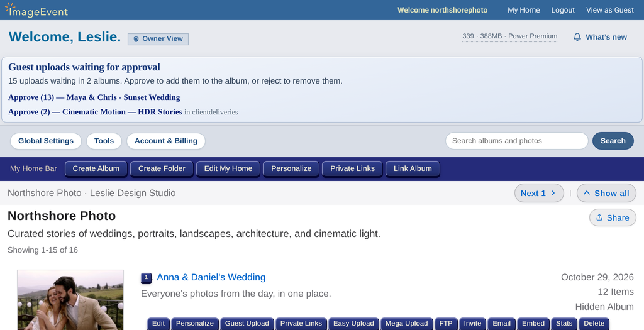Click Personalize under Anna & Daniel's Wedding

click(x=195, y=324)
